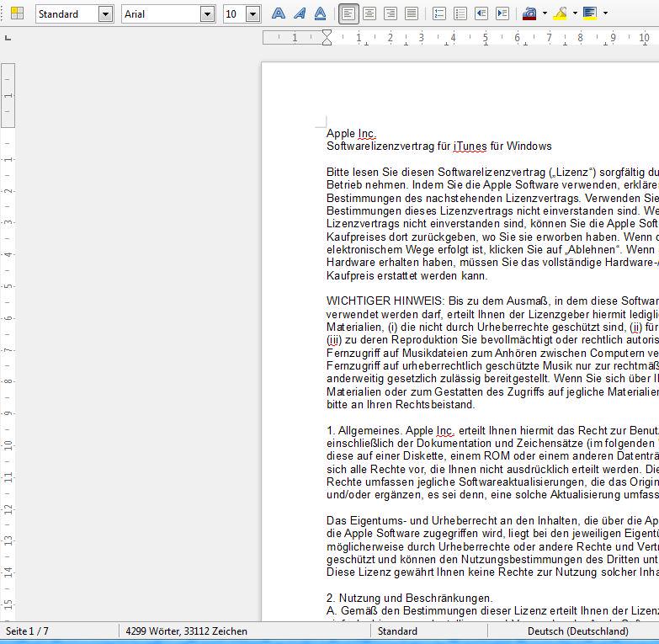Align paragraph left
The width and height of the screenshot is (659, 644).
point(348,13)
